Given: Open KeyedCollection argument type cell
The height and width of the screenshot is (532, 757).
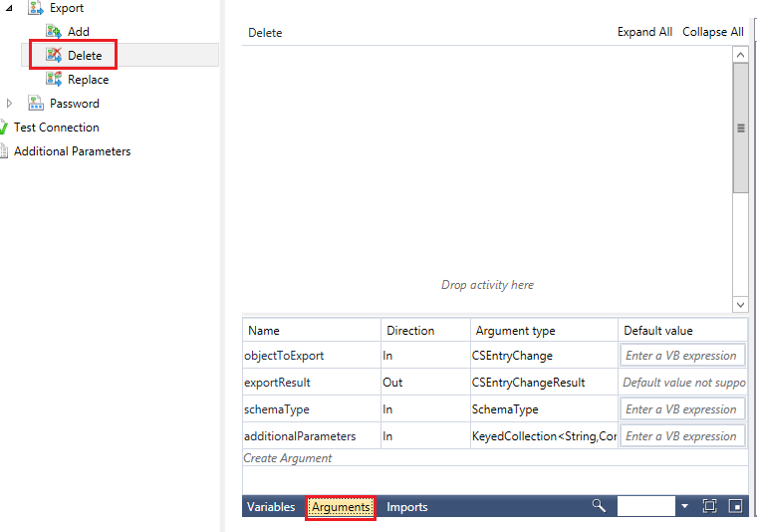Looking at the screenshot, I should click(544, 436).
